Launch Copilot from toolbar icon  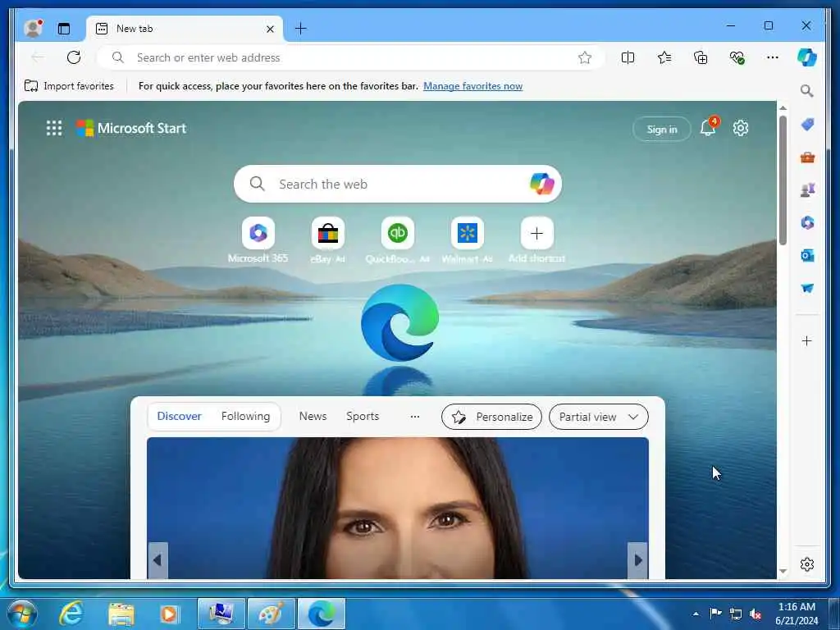[x=807, y=57]
